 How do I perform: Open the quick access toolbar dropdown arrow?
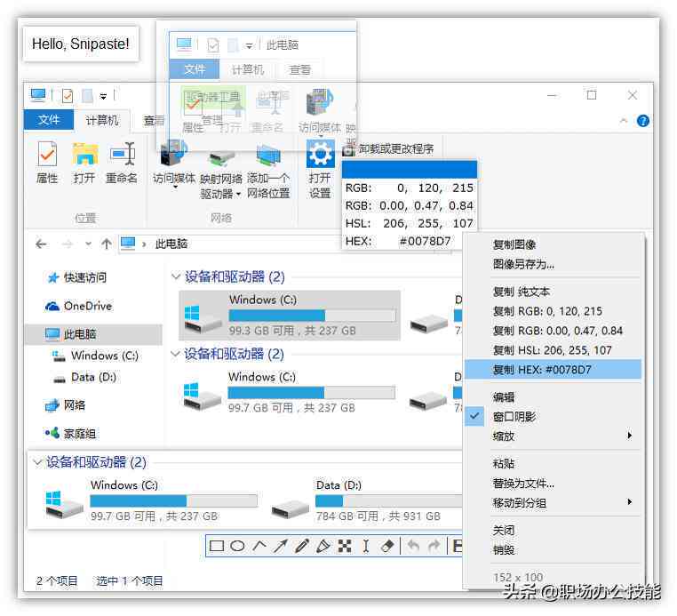tap(103, 96)
